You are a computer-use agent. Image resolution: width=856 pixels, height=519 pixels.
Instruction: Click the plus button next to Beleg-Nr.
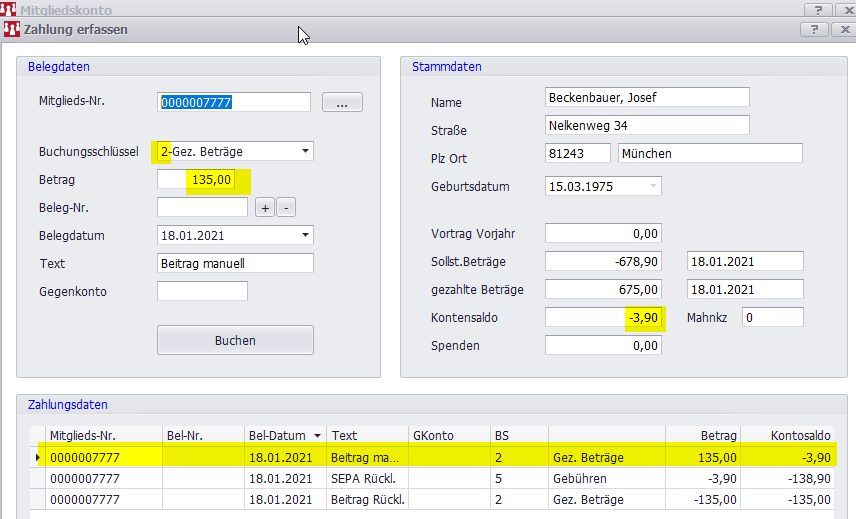click(x=265, y=208)
